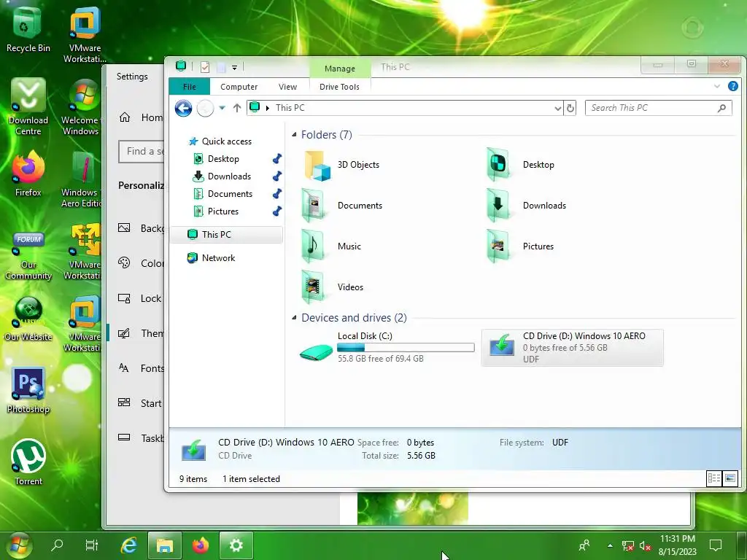Open Our Website desktop icon
The image size is (747, 560).
point(28,319)
